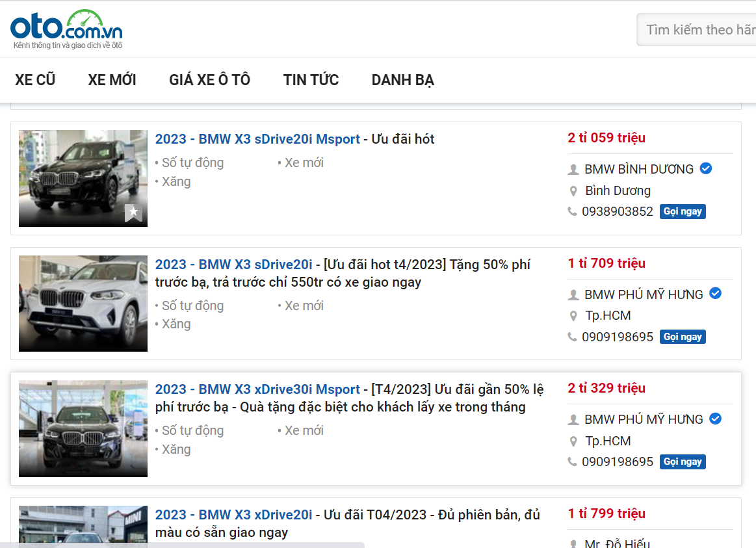
Task: View the white BMW X3 thumbnail
Action: click(x=83, y=304)
